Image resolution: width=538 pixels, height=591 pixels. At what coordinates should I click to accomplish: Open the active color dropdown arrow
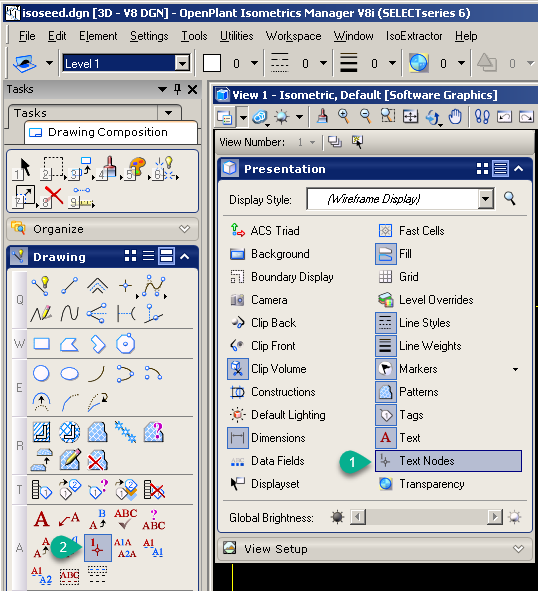tap(254, 63)
